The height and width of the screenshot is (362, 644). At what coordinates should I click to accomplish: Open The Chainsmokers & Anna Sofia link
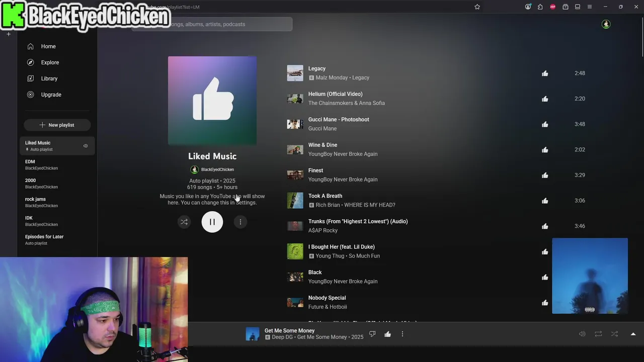(347, 103)
